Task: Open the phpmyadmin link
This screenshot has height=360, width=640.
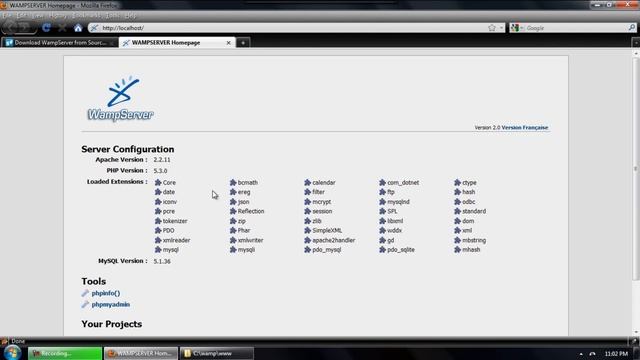Action: tap(111, 304)
